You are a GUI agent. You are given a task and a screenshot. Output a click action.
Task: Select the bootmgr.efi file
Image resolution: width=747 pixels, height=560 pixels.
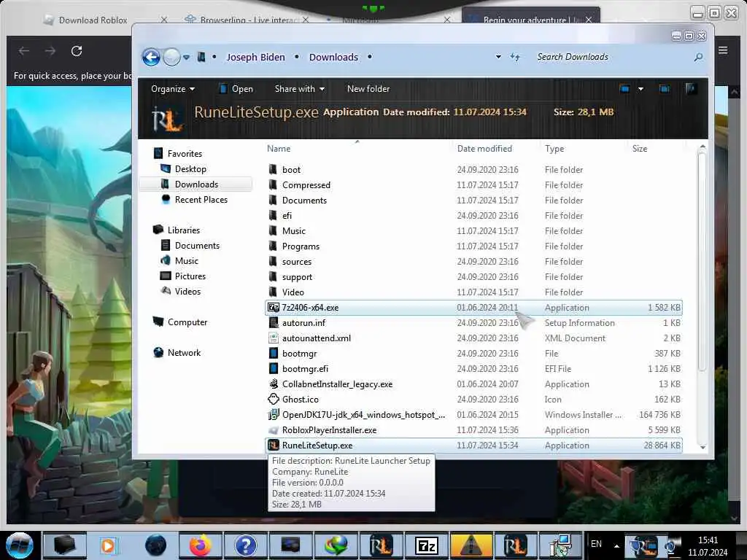click(473, 368)
